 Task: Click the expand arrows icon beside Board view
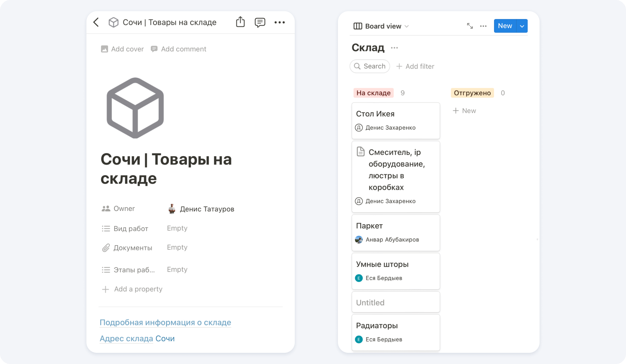coord(469,26)
